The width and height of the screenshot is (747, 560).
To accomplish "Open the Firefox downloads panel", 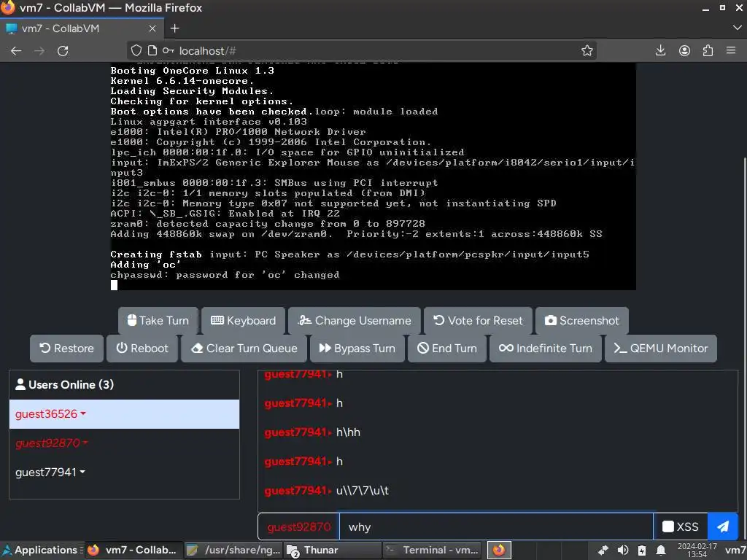I will pos(660,50).
